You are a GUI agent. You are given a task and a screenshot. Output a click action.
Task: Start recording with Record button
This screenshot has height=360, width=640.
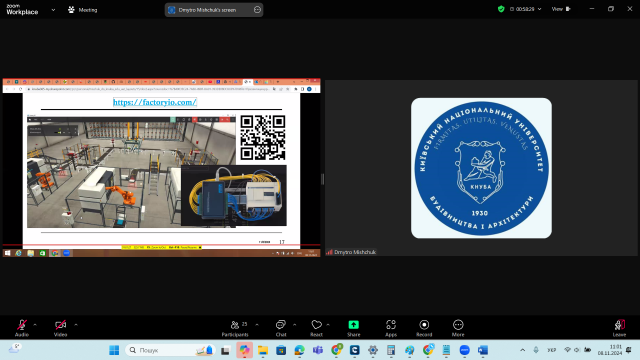(424, 328)
